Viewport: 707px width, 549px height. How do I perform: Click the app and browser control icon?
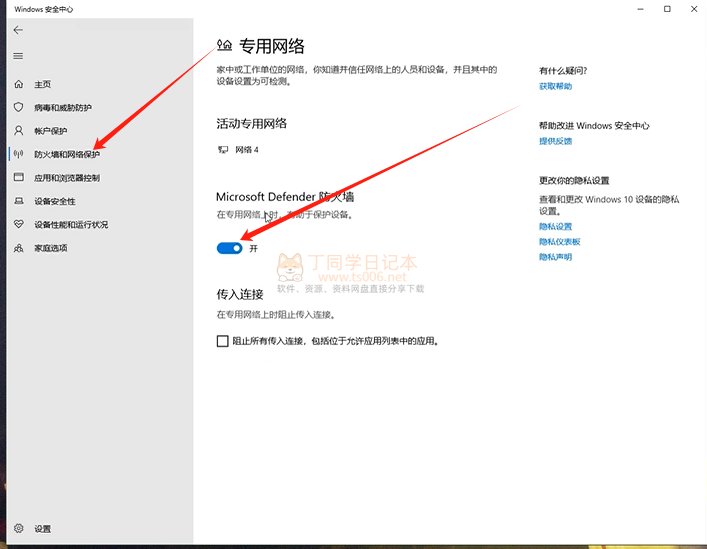pyautogui.click(x=18, y=177)
